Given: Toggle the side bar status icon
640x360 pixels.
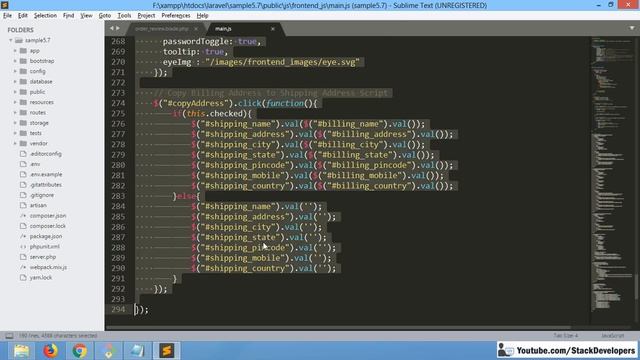Looking at the screenshot, I should click(x=9, y=336).
